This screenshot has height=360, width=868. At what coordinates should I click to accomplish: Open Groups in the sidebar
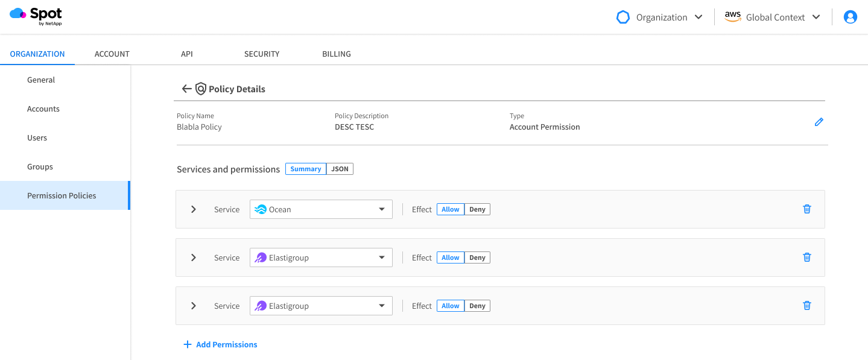(x=40, y=166)
